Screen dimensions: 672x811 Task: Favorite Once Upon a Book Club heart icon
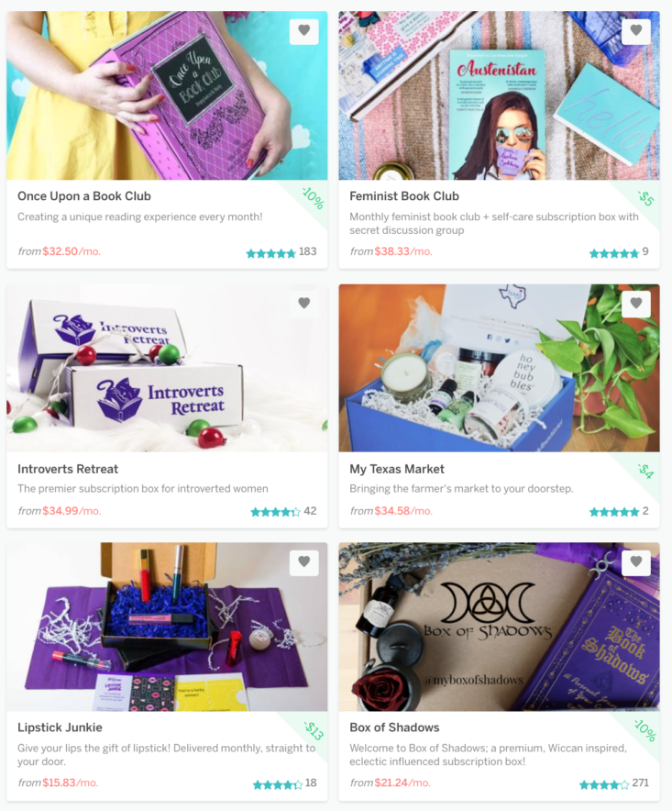pos(304,31)
